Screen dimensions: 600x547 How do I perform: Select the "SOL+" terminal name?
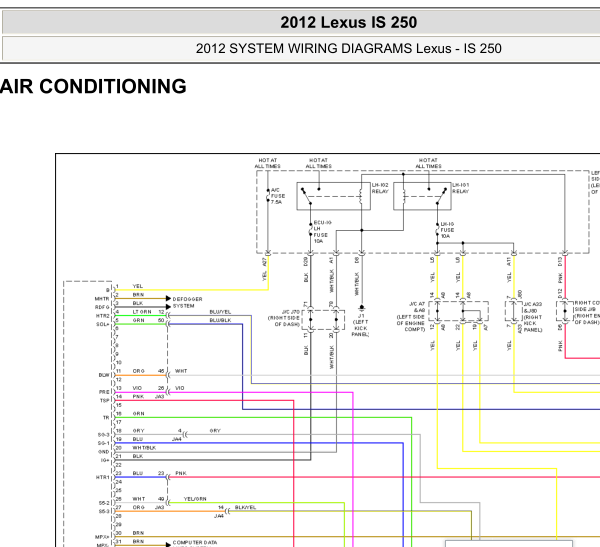[103, 324]
